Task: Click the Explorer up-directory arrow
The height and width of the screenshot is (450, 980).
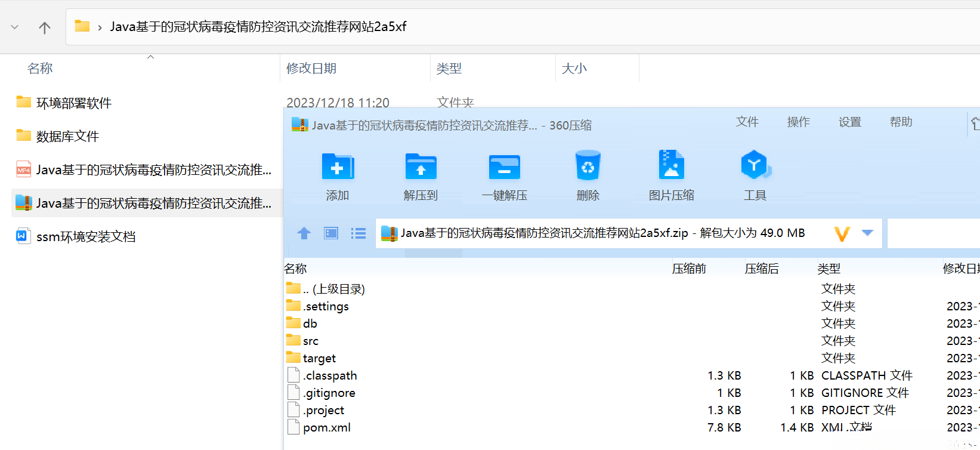Action: point(45,27)
